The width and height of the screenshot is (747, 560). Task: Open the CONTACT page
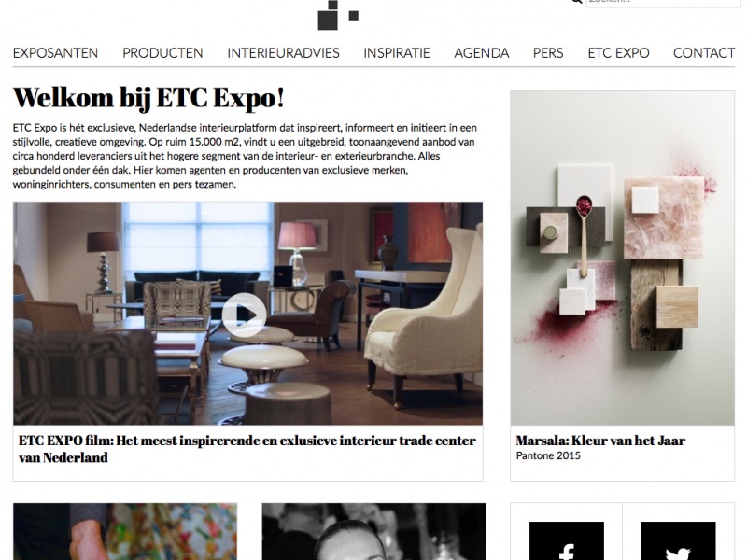[x=704, y=53]
